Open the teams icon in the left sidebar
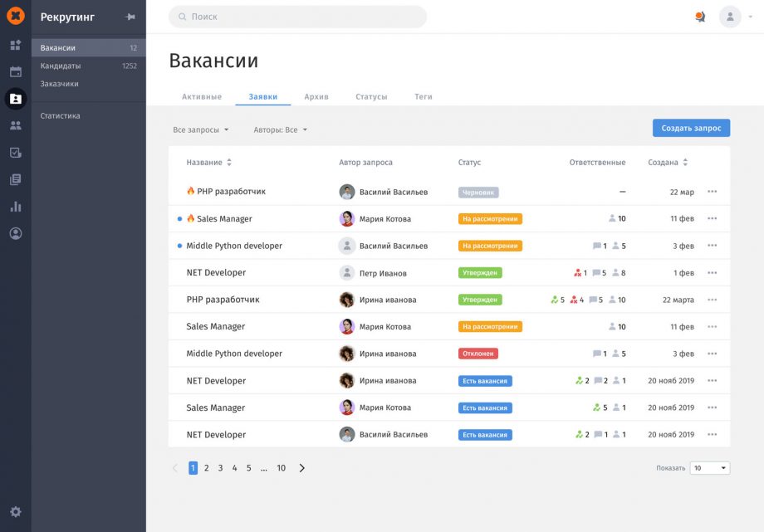764x532 pixels. [x=15, y=125]
